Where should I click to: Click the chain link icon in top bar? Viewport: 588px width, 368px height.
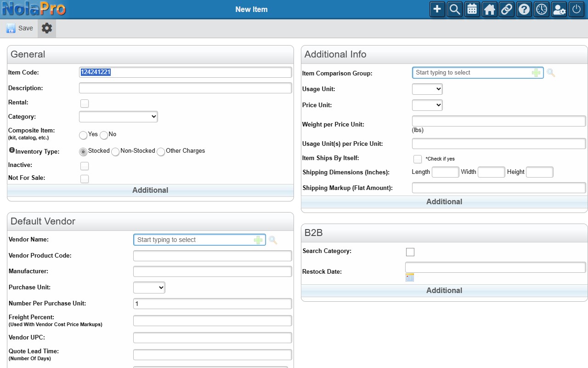point(507,9)
